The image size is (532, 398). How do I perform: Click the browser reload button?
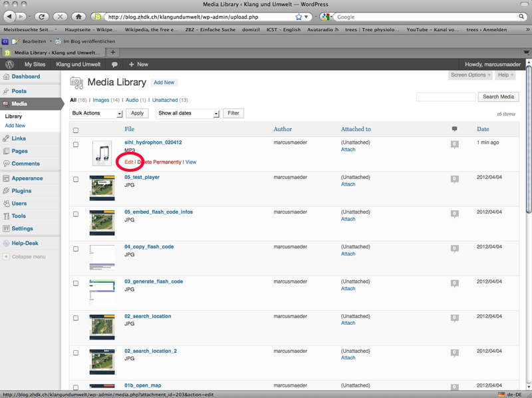[x=42, y=16]
